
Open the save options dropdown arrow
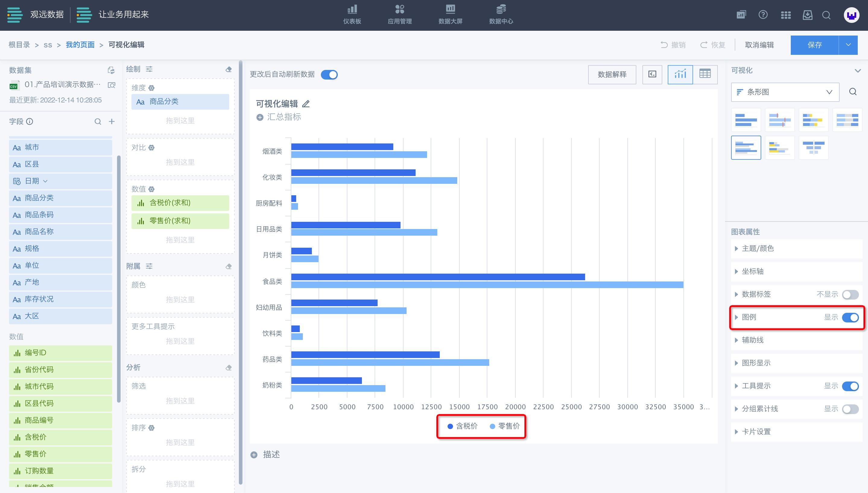[x=848, y=45]
